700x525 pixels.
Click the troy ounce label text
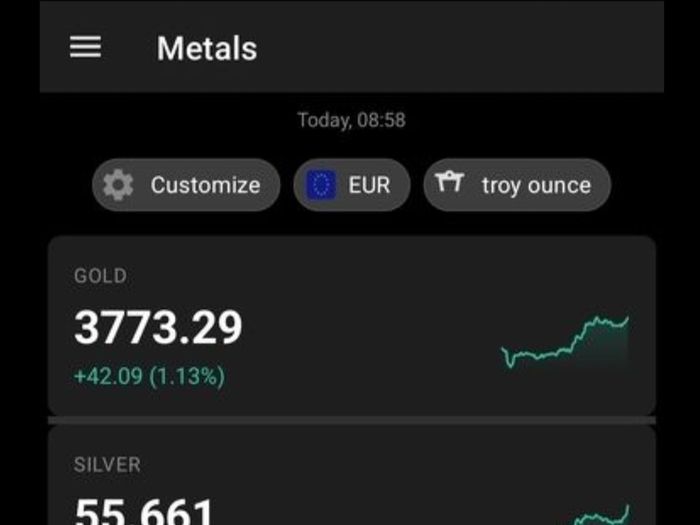point(536,186)
